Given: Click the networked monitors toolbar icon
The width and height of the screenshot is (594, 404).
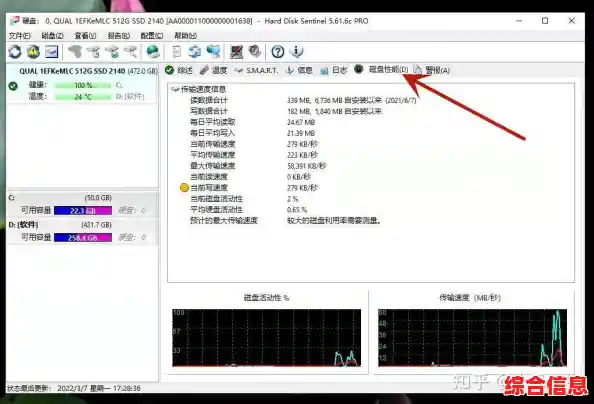Looking at the screenshot, I should [213, 52].
